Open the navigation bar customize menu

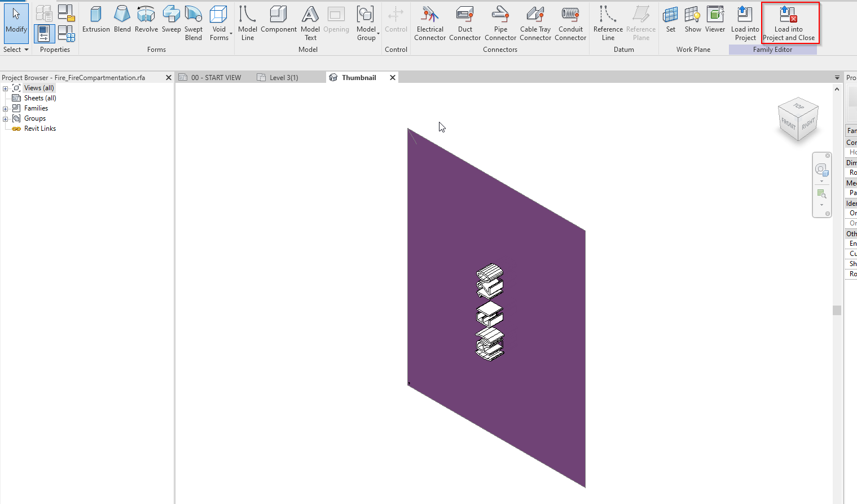(x=828, y=214)
